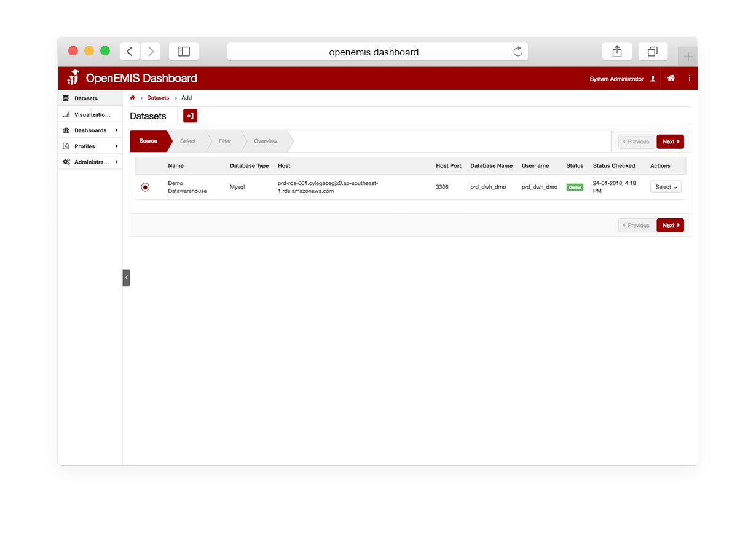756x551 pixels.
Task: Click the Demo Datawarehouse name cell
Action: [187, 187]
